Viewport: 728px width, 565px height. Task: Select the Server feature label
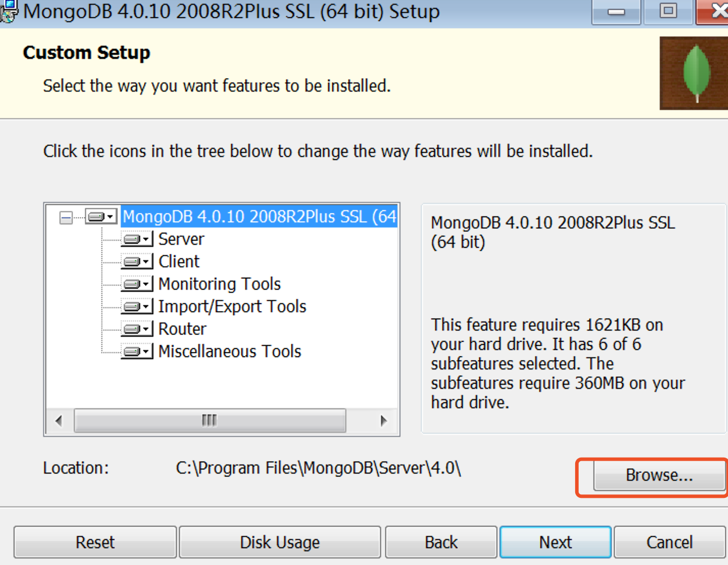pyautogui.click(x=181, y=239)
